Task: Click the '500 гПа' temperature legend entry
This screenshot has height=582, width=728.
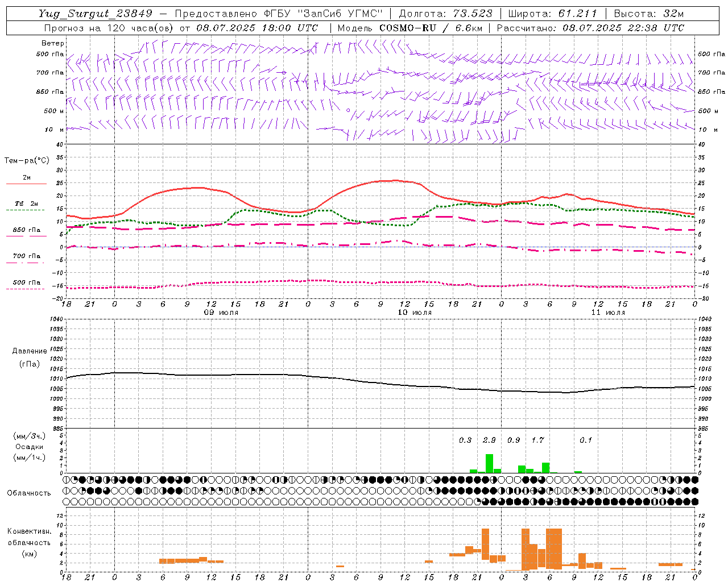Action: (x=27, y=282)
